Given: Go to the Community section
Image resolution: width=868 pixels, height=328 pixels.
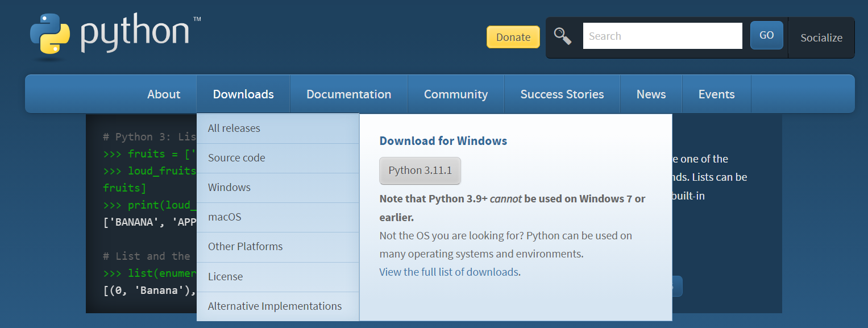Looking at the screenshot, I should pyautogui.click(x=456, y=94).
